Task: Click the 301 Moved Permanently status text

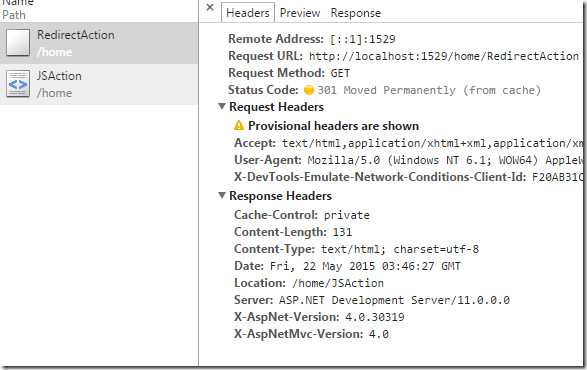Action: (x=429, y=90)
